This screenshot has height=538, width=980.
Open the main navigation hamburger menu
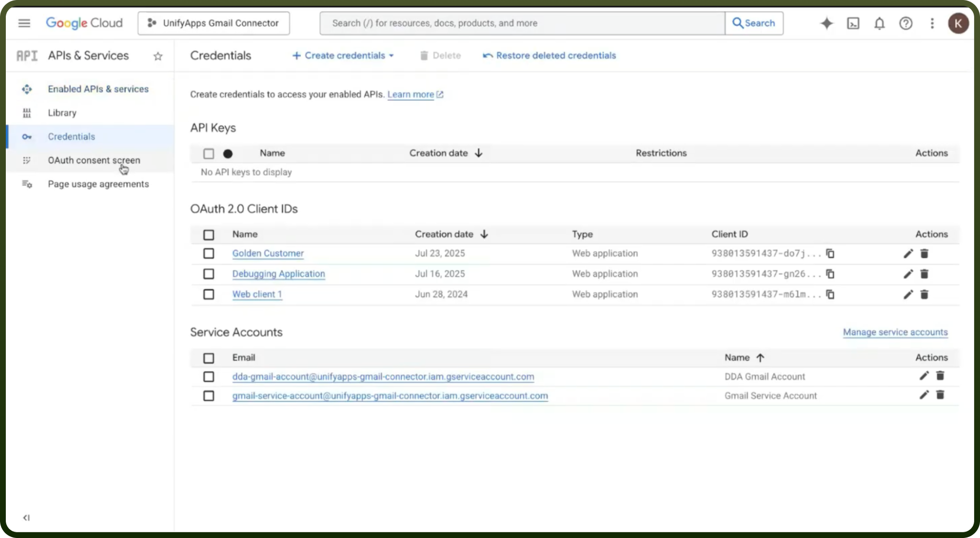[24, 23]
